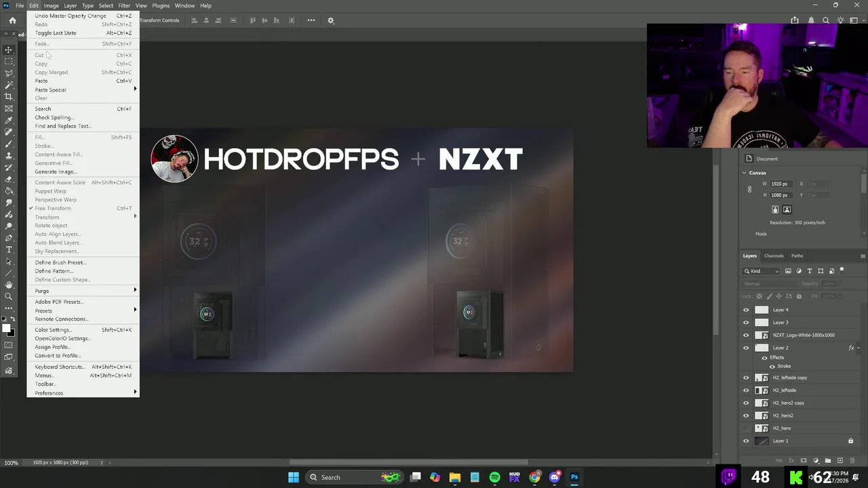Open the Layers panel menu
Viewport: 868px width, 488px height.
pyautogui.click(x=863, y=256)
